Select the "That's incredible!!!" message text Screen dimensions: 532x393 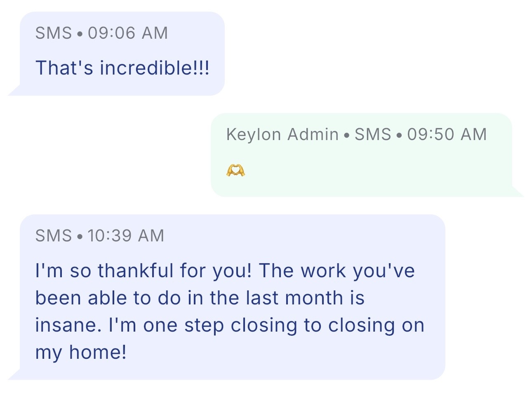point(122,68)
